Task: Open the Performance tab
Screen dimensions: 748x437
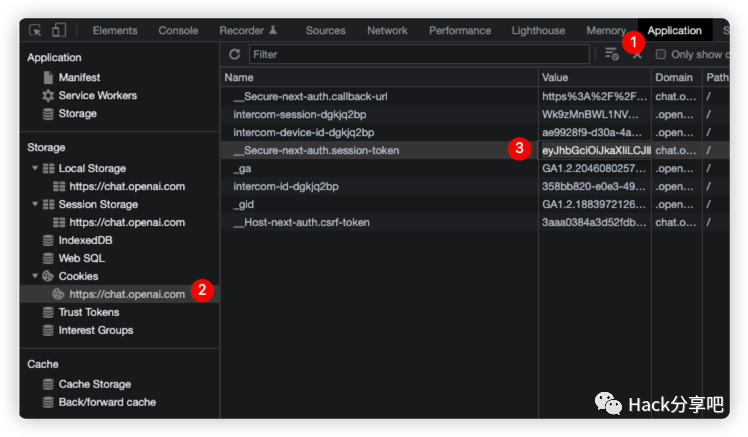Action: click(x=460, y=31)
